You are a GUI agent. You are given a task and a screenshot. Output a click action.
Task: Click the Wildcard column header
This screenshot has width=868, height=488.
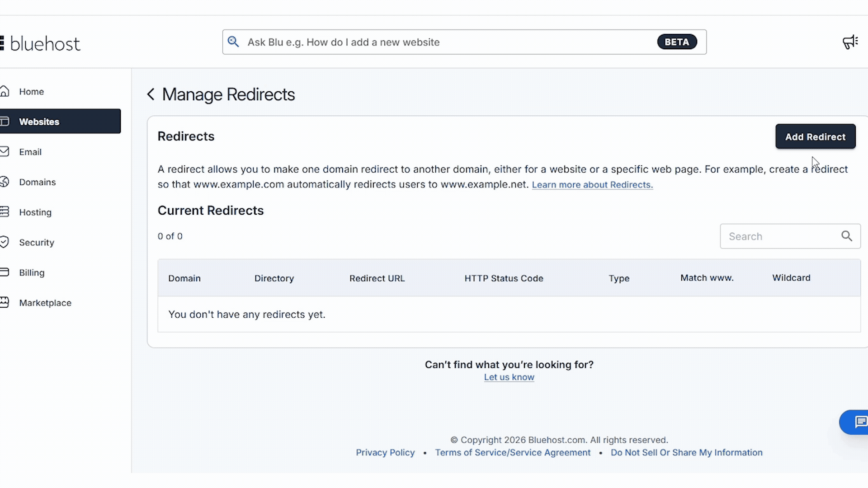pos(791,278)
